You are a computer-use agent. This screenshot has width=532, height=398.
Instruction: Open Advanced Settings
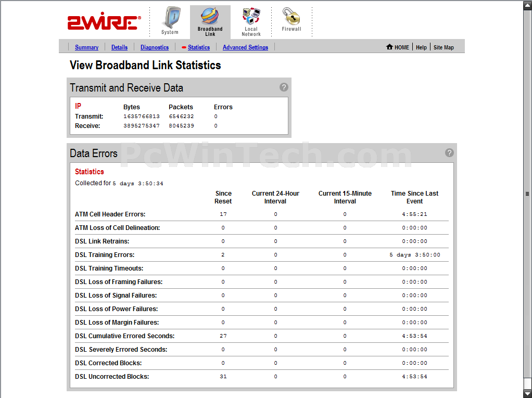(x=245, y=47)
